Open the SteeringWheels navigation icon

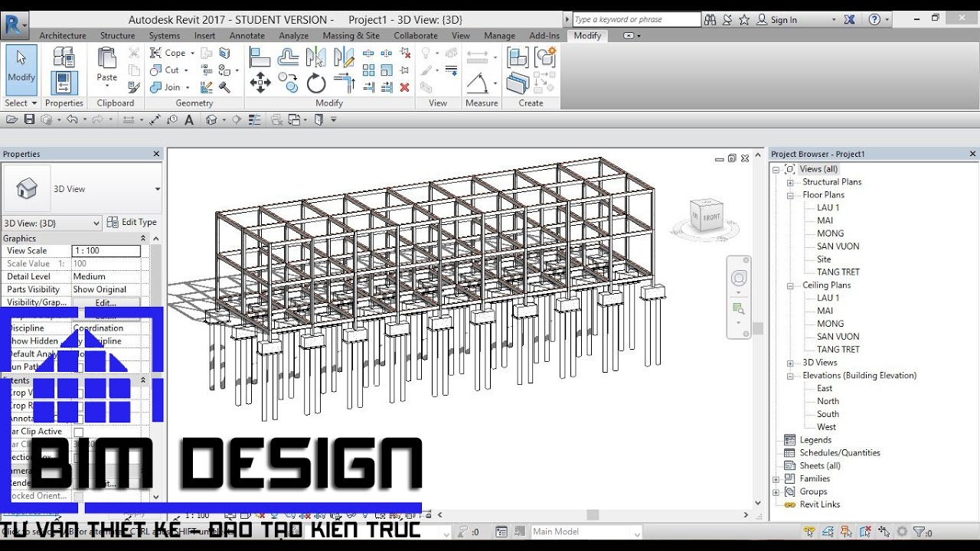[739, 279]
